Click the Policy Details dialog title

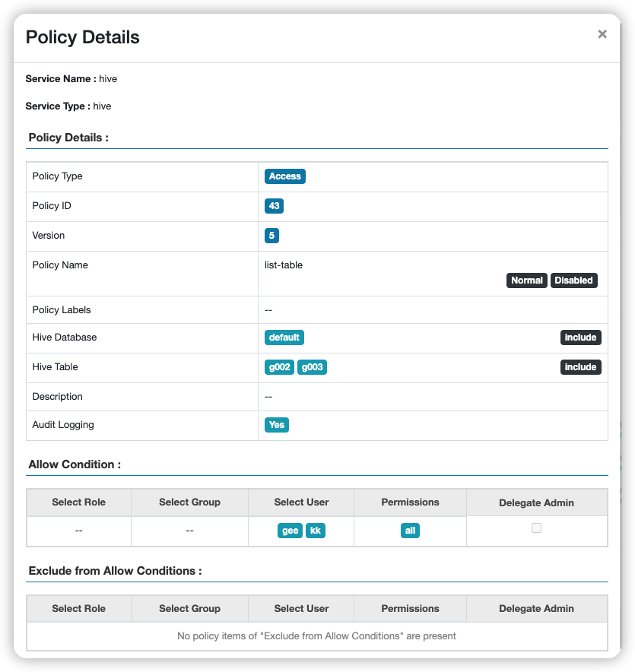tap(83, 36)
